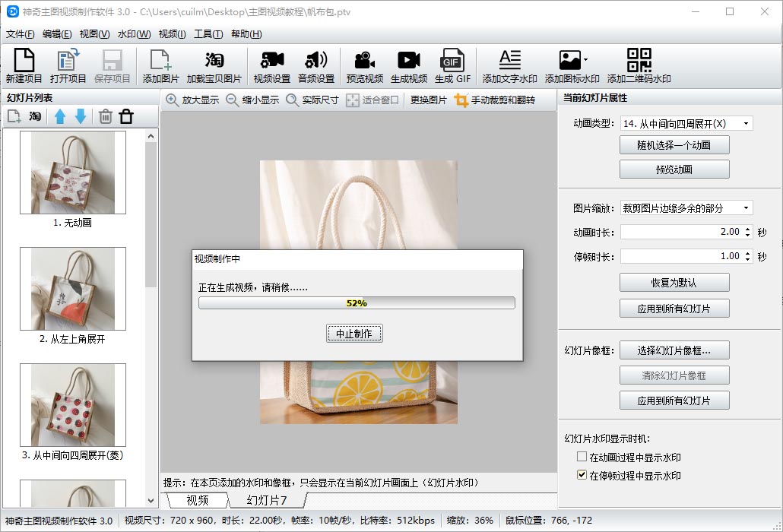
Task: Click the 淘 icon in slide list toolbar
Action: pyautogui.click(x=35, y=117)
